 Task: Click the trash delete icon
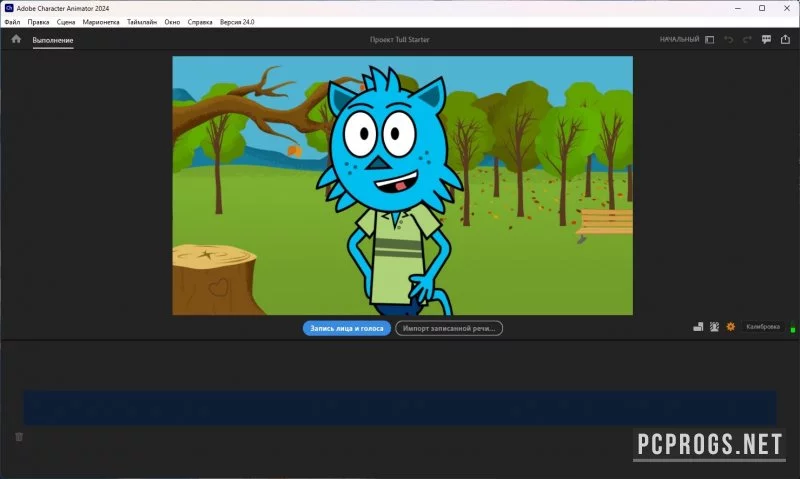tap(19, 437)
